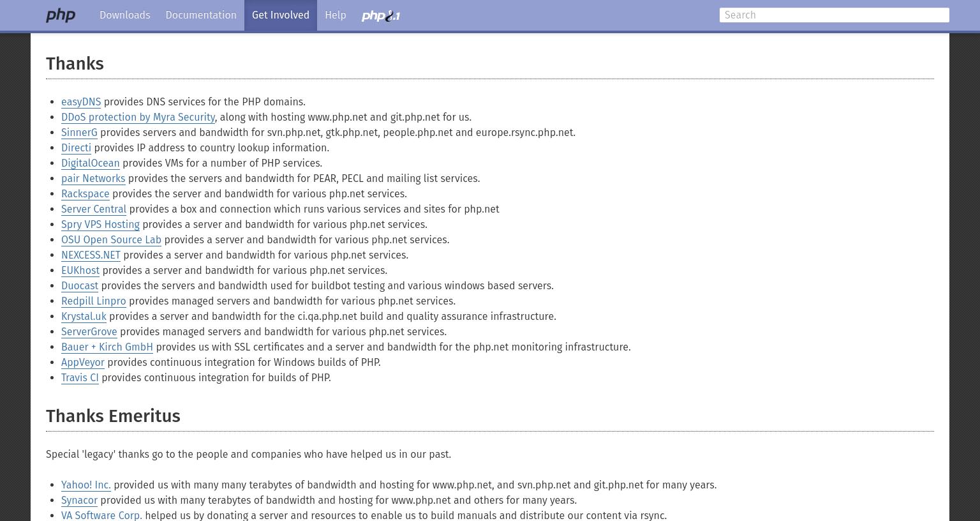Click text about buildbot testing and windows servers
Image resolution: width=980 pixels, height=521 pixels.
coord(327,286)
